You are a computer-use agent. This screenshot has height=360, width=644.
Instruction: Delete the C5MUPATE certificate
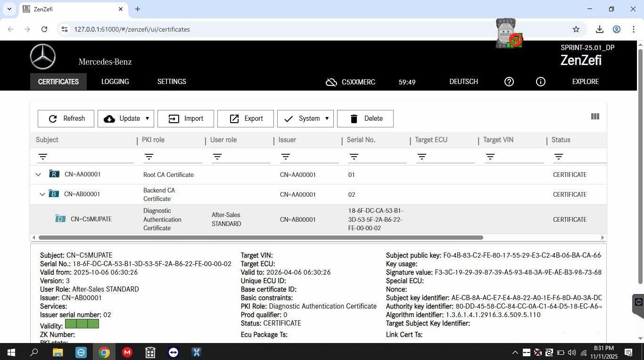point(365,118)
